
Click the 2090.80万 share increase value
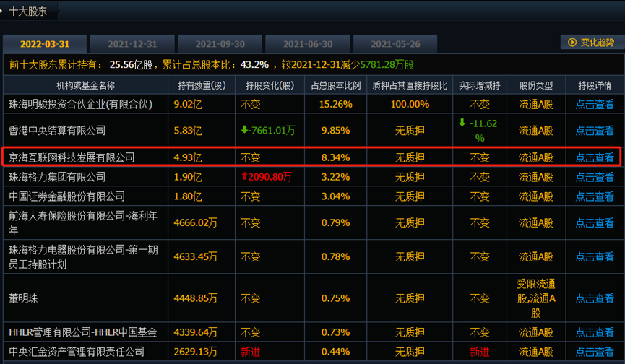click(267, 177)
